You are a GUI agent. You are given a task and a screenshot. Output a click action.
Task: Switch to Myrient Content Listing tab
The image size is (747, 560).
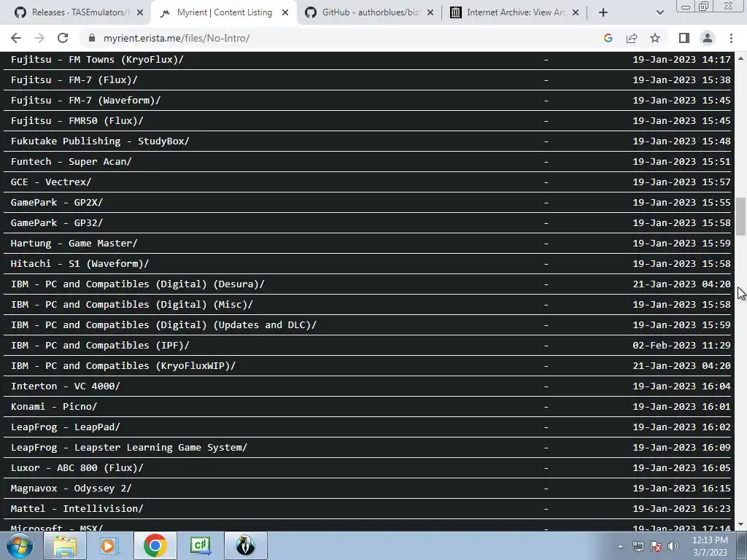click(224, 12)
